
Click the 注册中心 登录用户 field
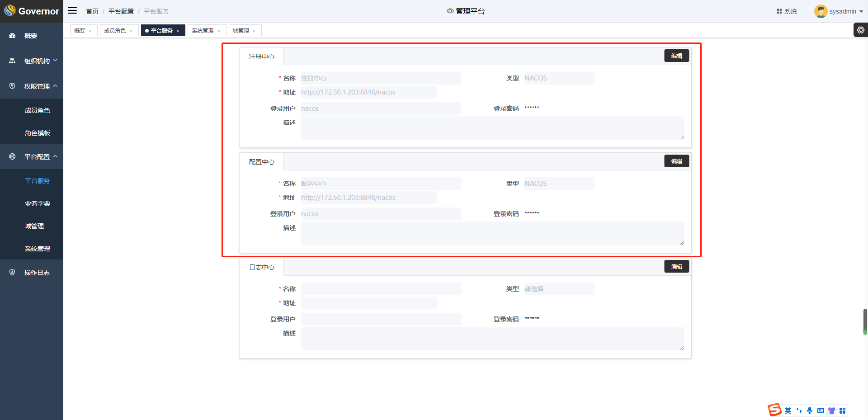tap(381, 109)
